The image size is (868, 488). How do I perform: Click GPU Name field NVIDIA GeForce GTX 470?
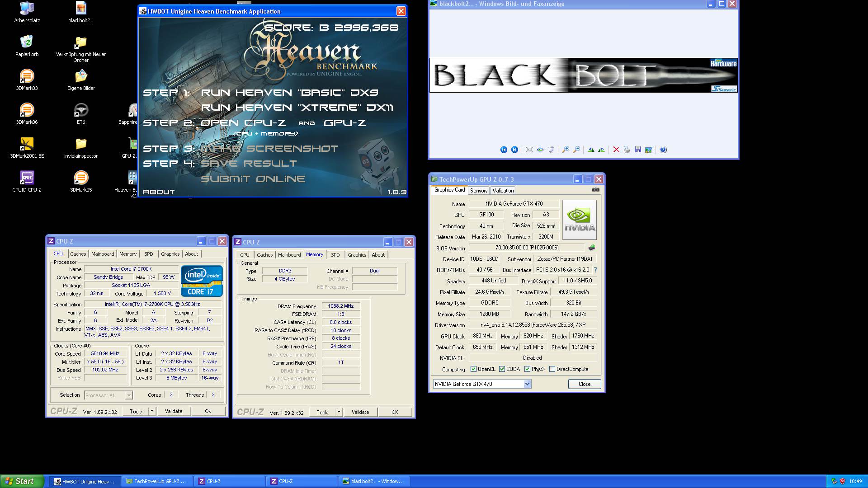514,204
